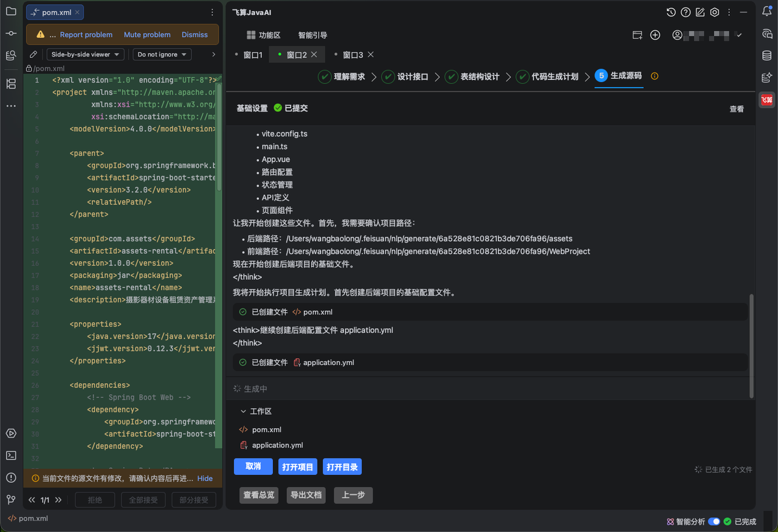Click the Hide link in the warning bar

pyautogui.click(x=205, y=479)
